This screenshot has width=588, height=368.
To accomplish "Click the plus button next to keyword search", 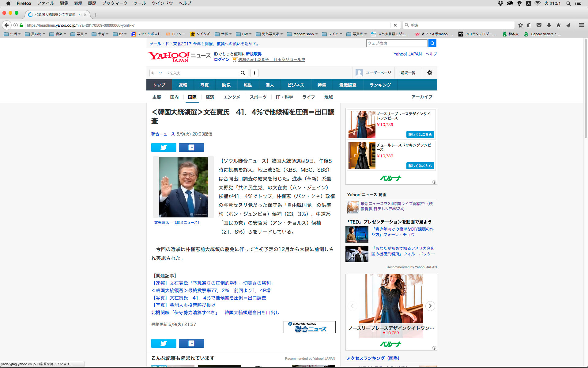I will click(x=254, y=73).
